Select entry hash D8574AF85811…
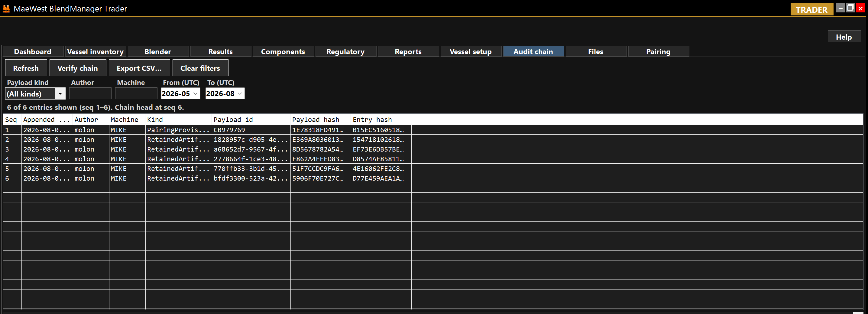 (381, 159)
